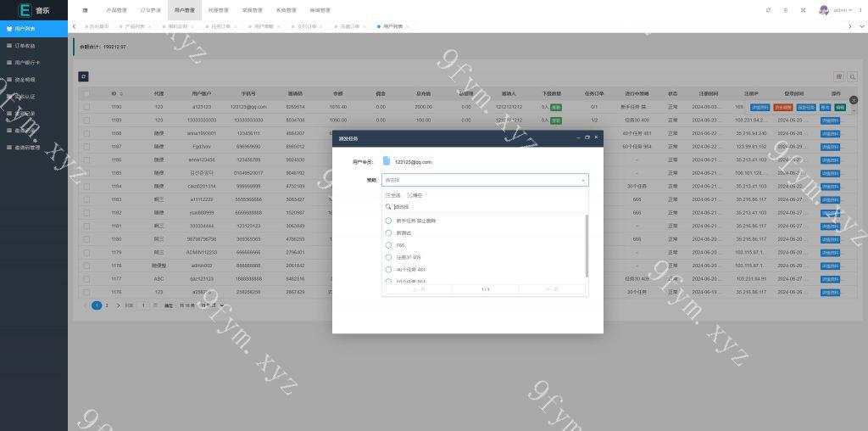The height and width of the screenshot is (431, 868).
Task: Switch to the 后台首页 tab
Action: [x=98, y=26]
